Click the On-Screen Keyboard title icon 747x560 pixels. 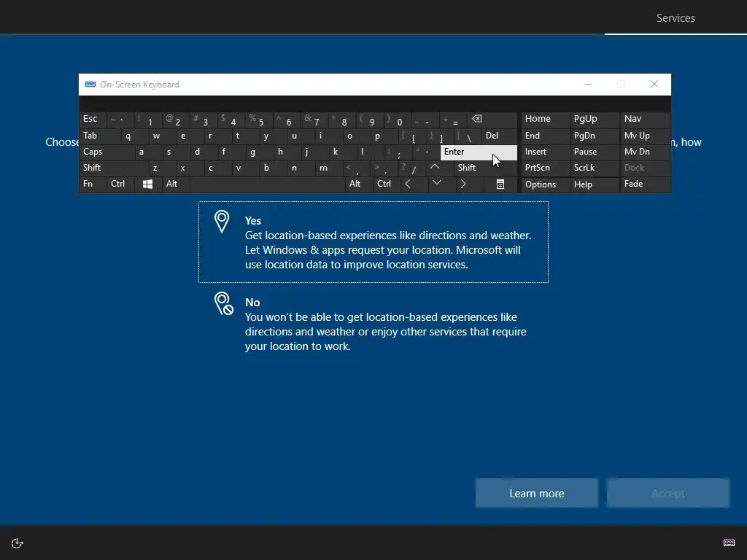click(x=90, y=85)
